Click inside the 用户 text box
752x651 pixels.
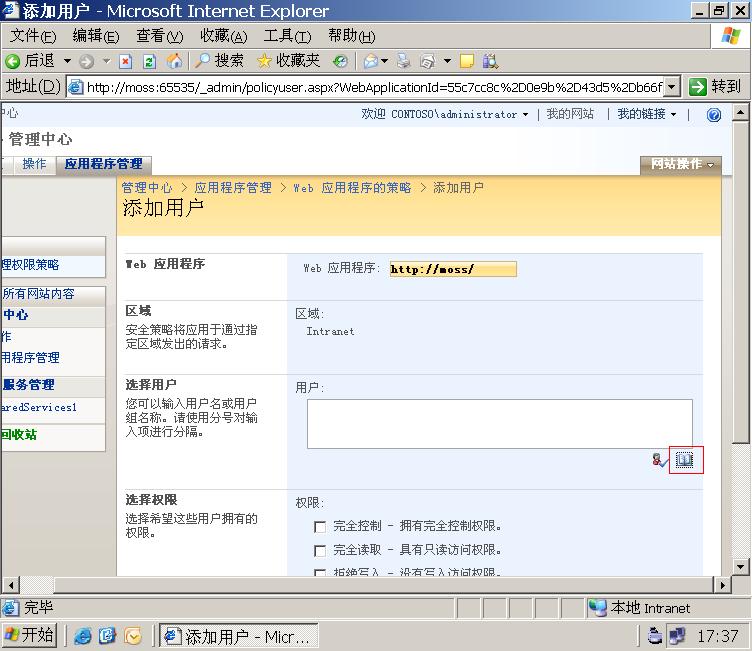[499, 423]
